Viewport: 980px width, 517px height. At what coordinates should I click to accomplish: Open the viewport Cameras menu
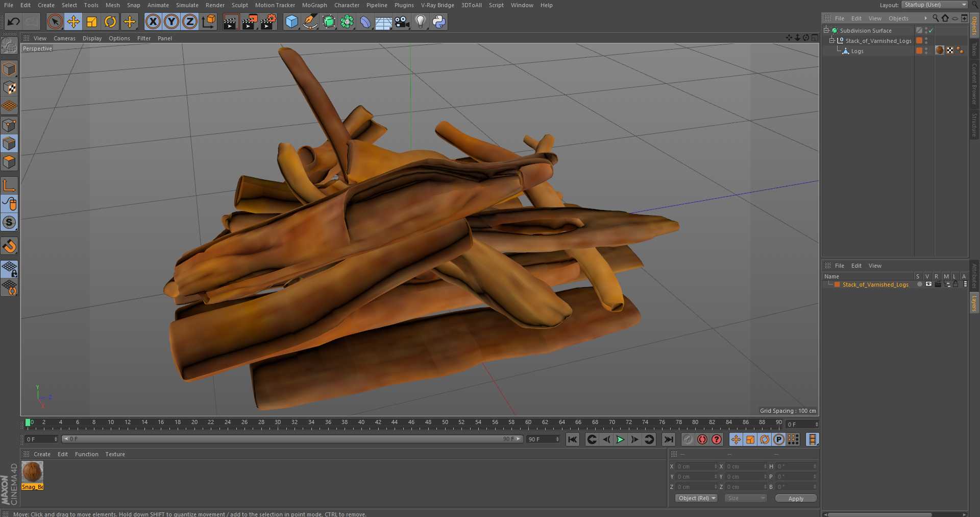[x=64, y=38]
